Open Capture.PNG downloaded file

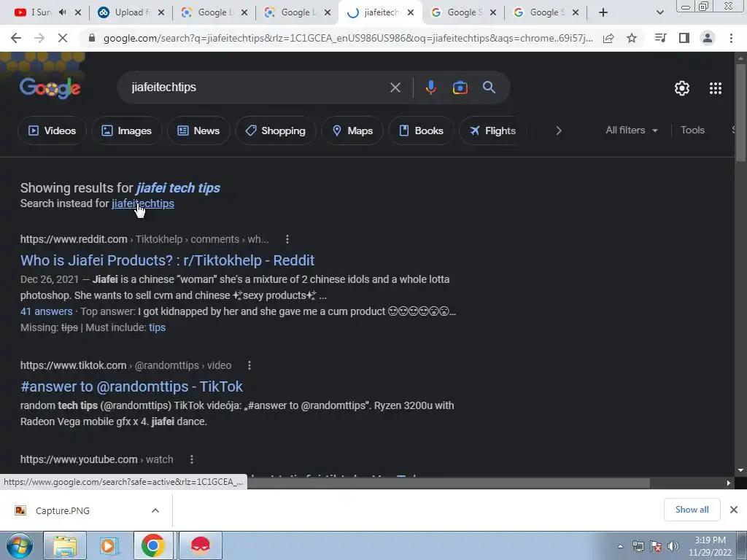(63, 510)
